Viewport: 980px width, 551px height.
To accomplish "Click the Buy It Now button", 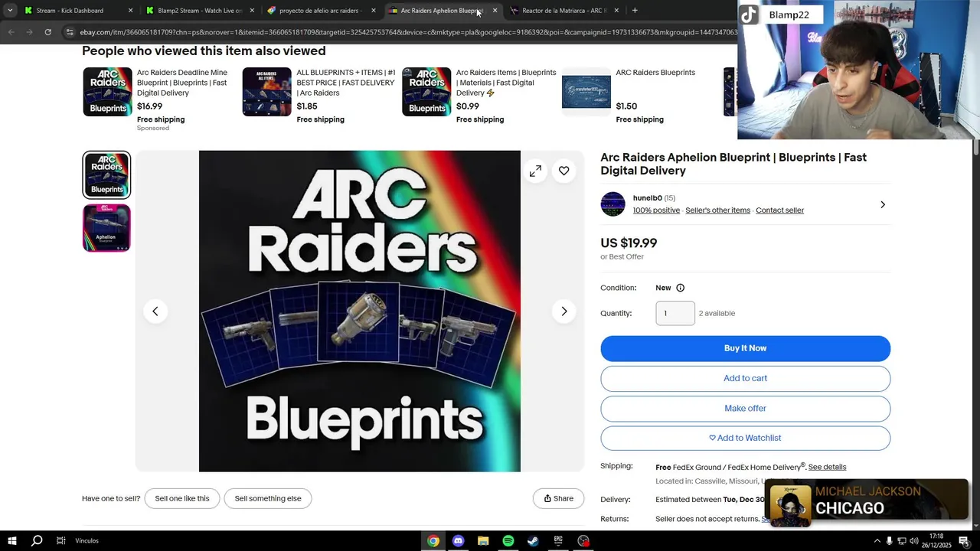I will [x=745, y=348].
